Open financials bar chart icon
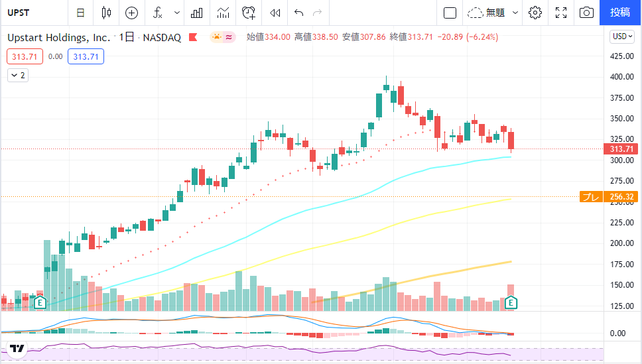Image resolution: width=642 pixels, height=364 pixels. point(197,13)
